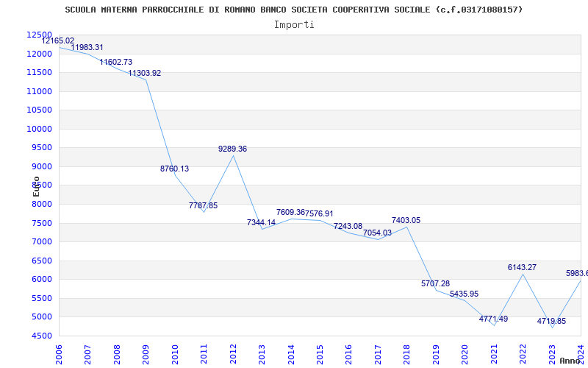
Task: Select data label 7054.03
Action: click(377, 233)
